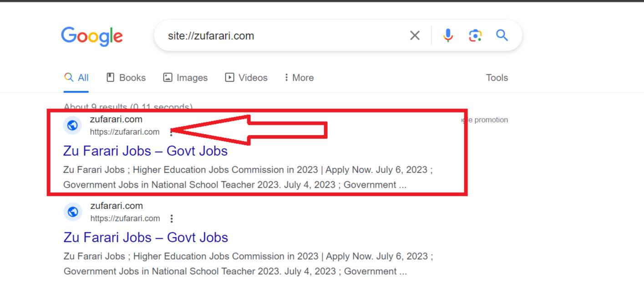This screenshot has height=291, width=644.
Task: Click second result's zufarari.com site name
Action: pos(117,206)
